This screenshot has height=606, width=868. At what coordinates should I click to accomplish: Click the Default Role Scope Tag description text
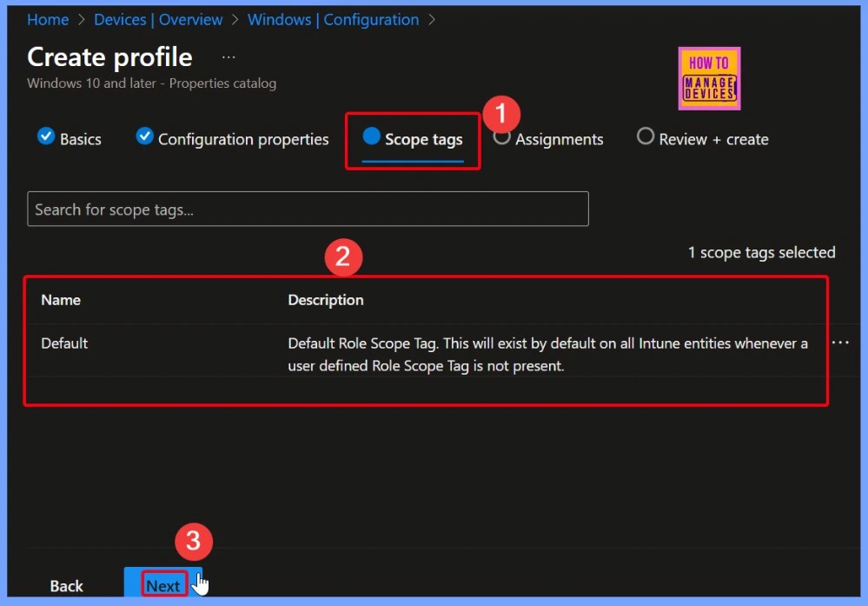[x=547, y=355]
